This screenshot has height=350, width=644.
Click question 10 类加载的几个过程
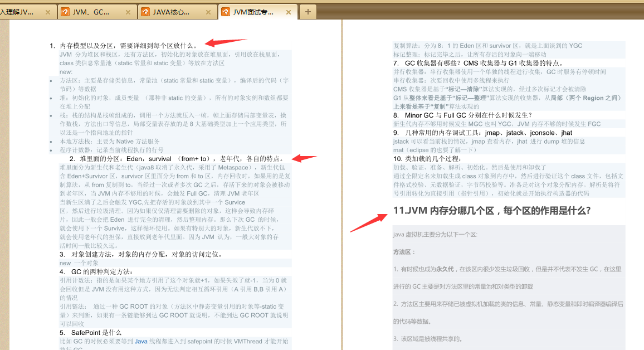pos(427,159)
